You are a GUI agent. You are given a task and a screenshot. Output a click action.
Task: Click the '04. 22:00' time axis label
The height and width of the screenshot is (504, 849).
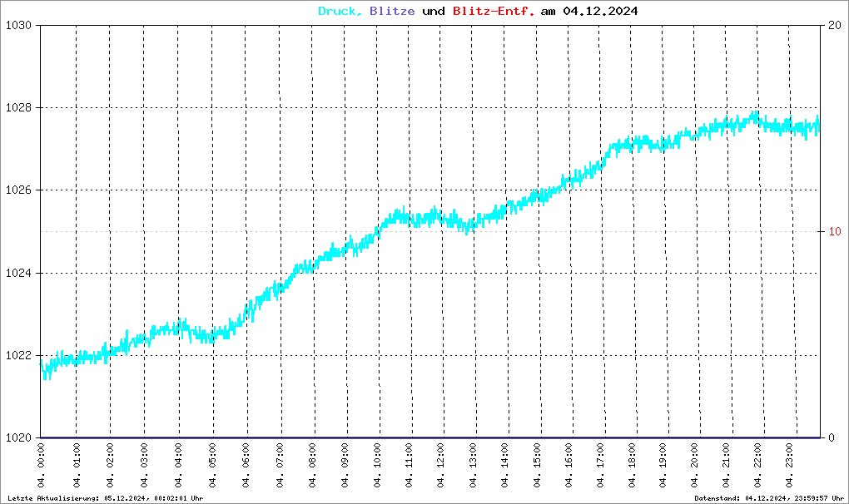pos(758,466)
